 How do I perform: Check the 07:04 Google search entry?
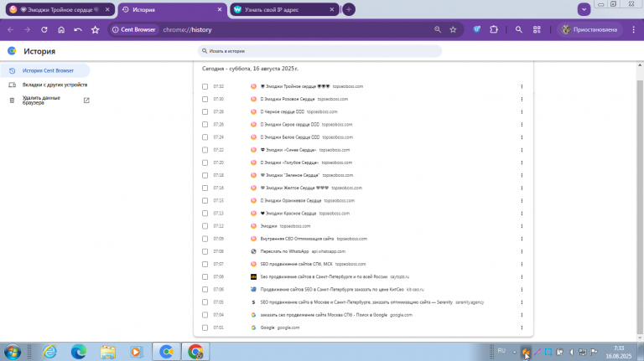click(205, 315)
